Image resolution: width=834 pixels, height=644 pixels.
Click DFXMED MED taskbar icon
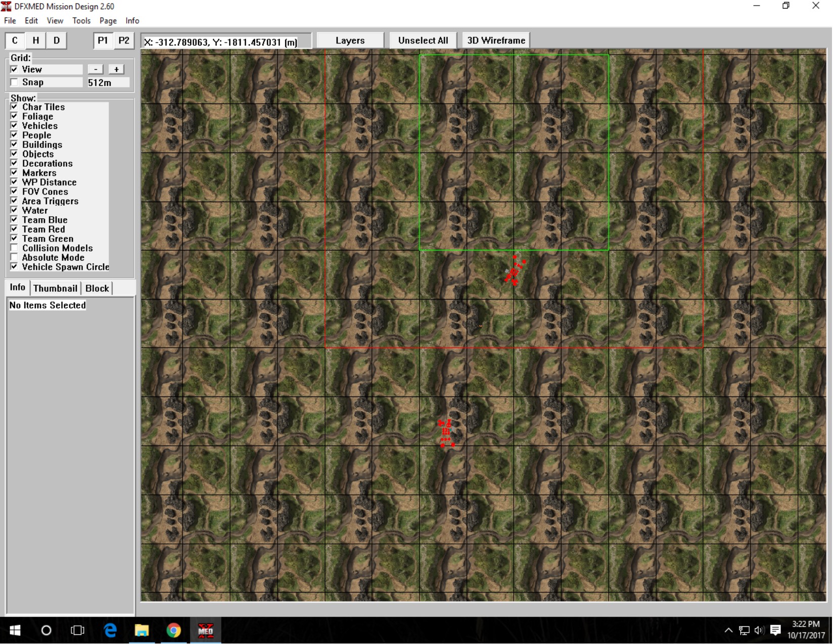[205, 631]
